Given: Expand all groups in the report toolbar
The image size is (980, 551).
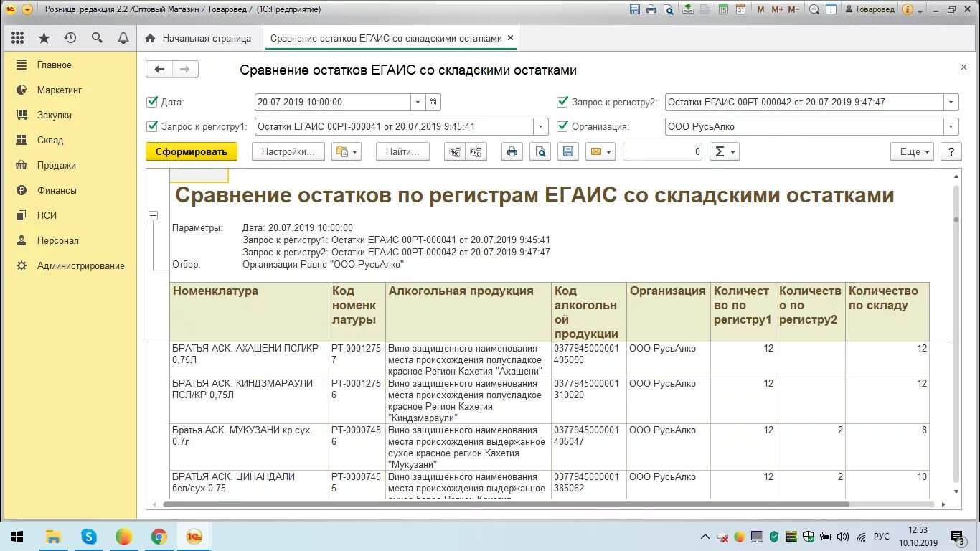Looking at the screenshot, I should [x=476, y=151].
